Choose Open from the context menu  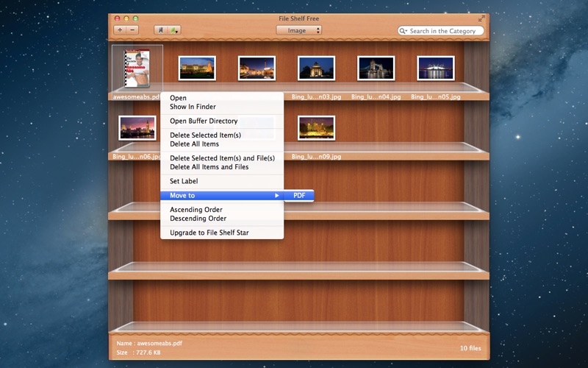point(222,98)
